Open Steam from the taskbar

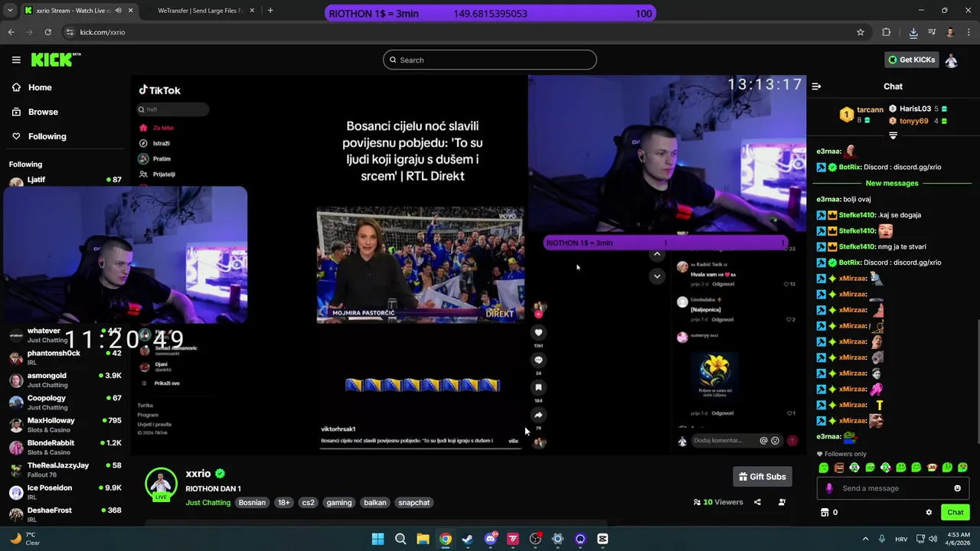tap(468, 539)
